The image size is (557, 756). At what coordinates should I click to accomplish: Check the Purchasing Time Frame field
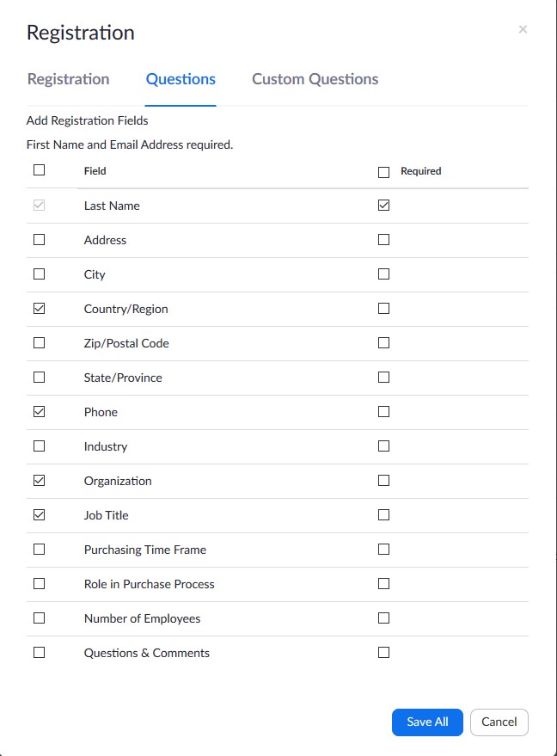point(39,550)
